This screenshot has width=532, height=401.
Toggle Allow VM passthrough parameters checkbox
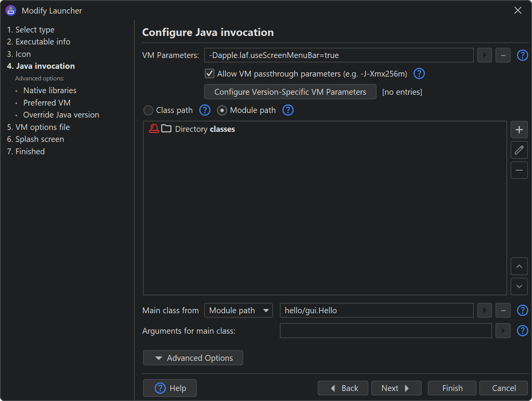click(209, 73)
